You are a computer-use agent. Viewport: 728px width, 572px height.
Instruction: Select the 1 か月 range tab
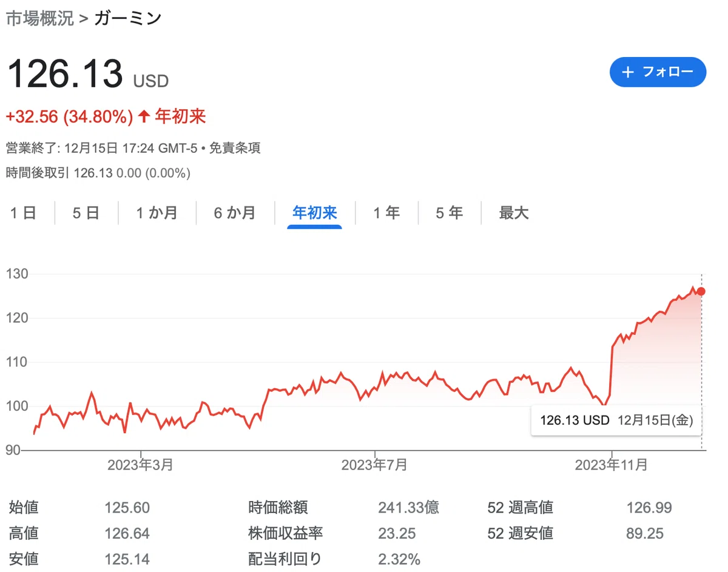click(157, 213)
